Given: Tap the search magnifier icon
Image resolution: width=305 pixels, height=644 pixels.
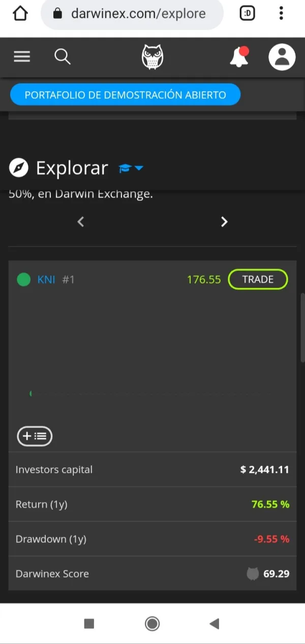Looking at the screenshot, I should coord(63,56).
